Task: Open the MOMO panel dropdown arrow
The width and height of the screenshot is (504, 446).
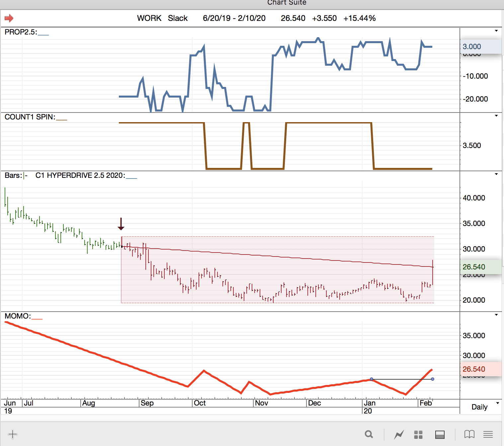Action: tap(496, 315)
